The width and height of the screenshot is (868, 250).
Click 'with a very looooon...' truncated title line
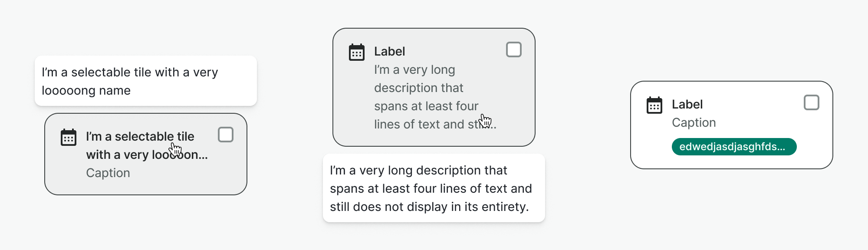click(x=147, y=155)
